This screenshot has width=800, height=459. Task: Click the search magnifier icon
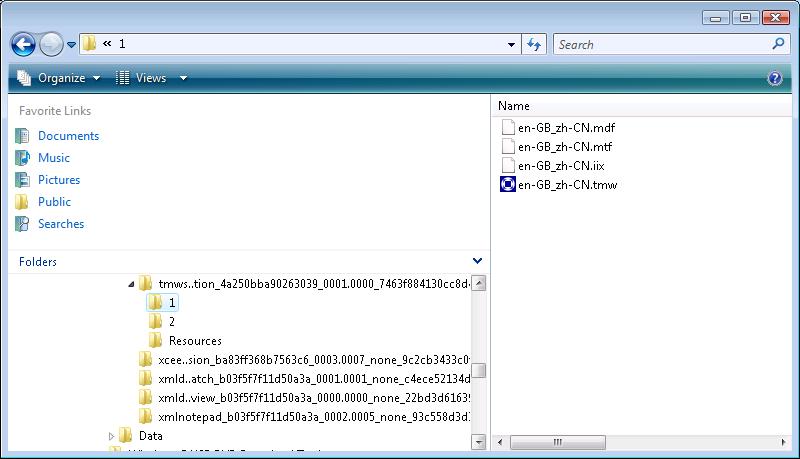[x=779, y=44]
